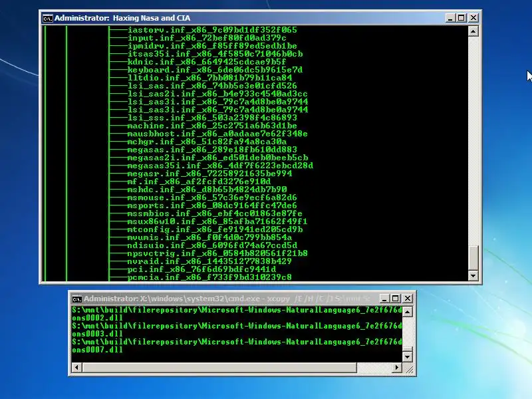
Task: Select line lsi_sss.inf_x86_503a2398f4c86893
Action: (212, 118)
